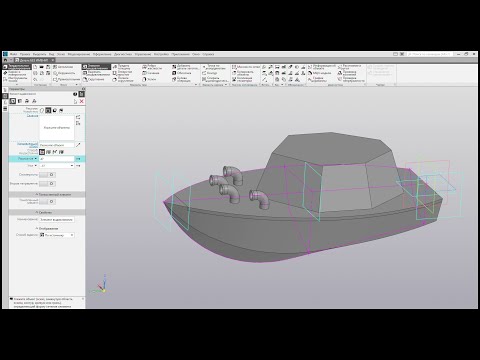480x360 pixels.
Task: Collapse the Свойства section
Action: [x=47, y=212]
